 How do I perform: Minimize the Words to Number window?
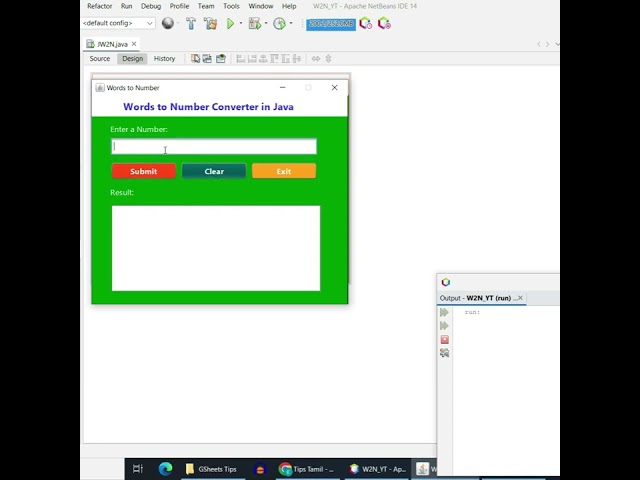(282, 87)
